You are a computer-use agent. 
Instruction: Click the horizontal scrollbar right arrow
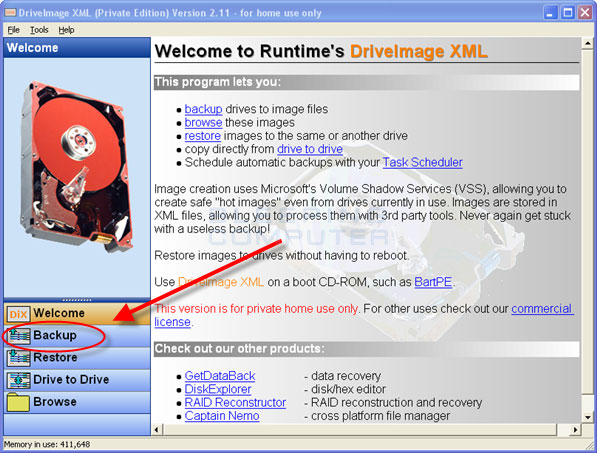point(575,430)
